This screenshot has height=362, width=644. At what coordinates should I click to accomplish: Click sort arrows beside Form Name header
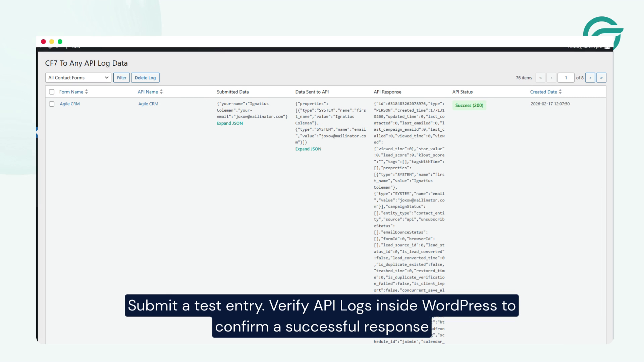(x=87, y=92)
